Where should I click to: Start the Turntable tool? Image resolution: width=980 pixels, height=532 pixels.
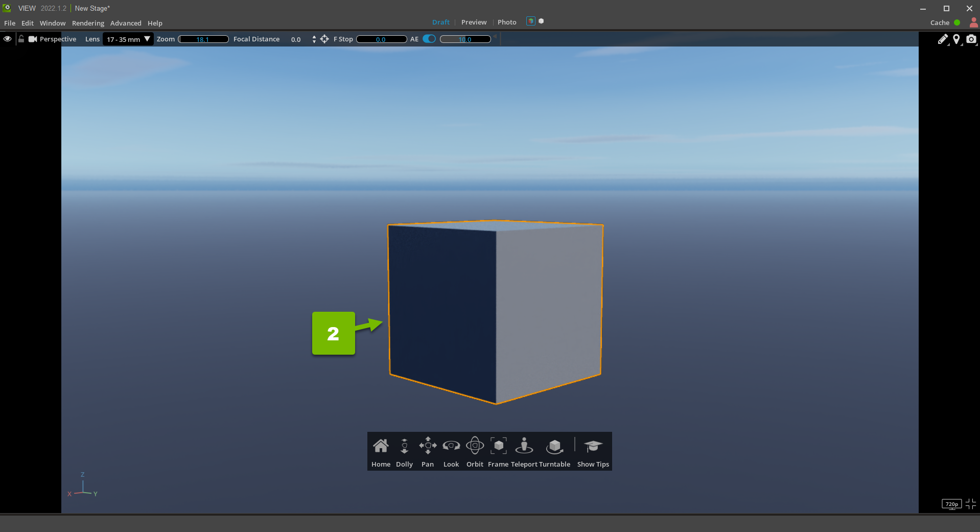click(x=555, y=452)
